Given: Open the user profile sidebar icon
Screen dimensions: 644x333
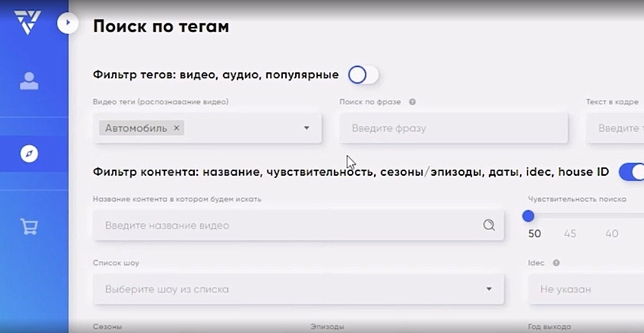Looking at the screenshot, I should tap(29, 81).
